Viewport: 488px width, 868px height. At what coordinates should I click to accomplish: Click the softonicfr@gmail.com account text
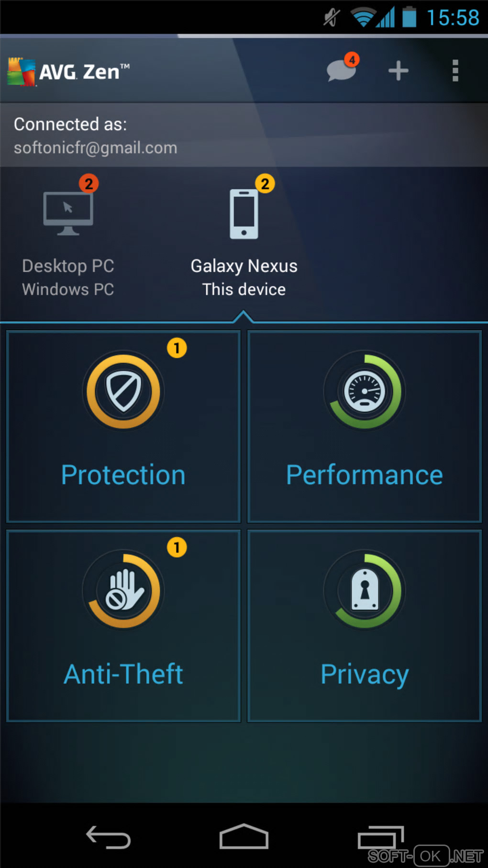[x=96, y=148]
